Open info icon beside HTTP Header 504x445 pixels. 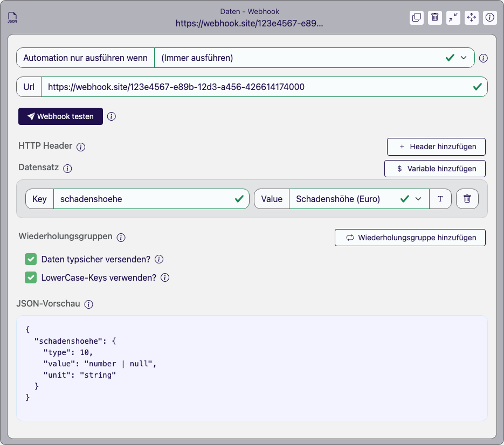(81, 147)
